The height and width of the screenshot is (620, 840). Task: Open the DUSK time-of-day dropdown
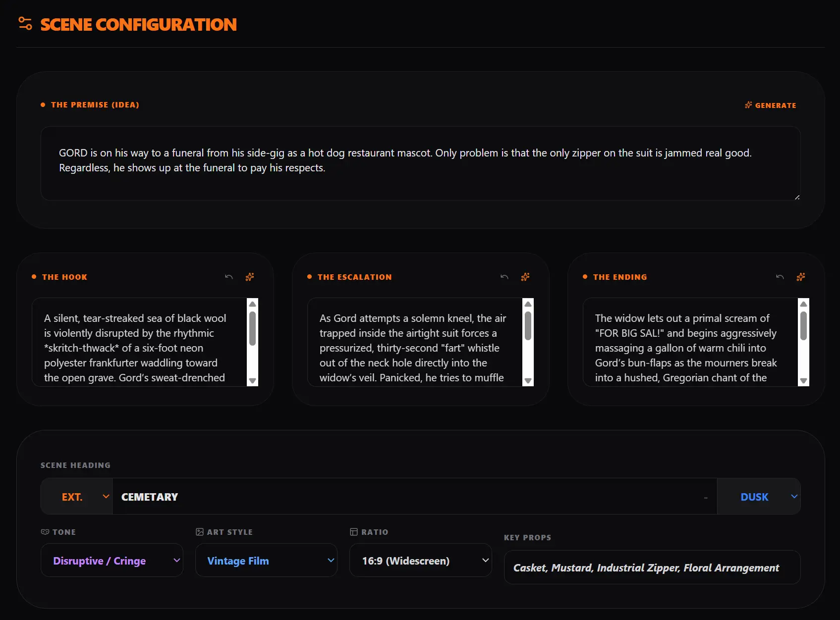pyautogui.click(x=758, y=497)
